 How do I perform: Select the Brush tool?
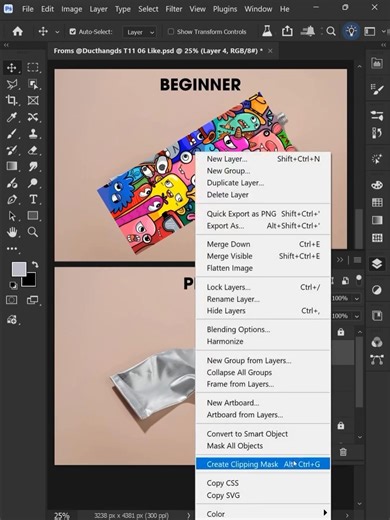click(12, 134)
